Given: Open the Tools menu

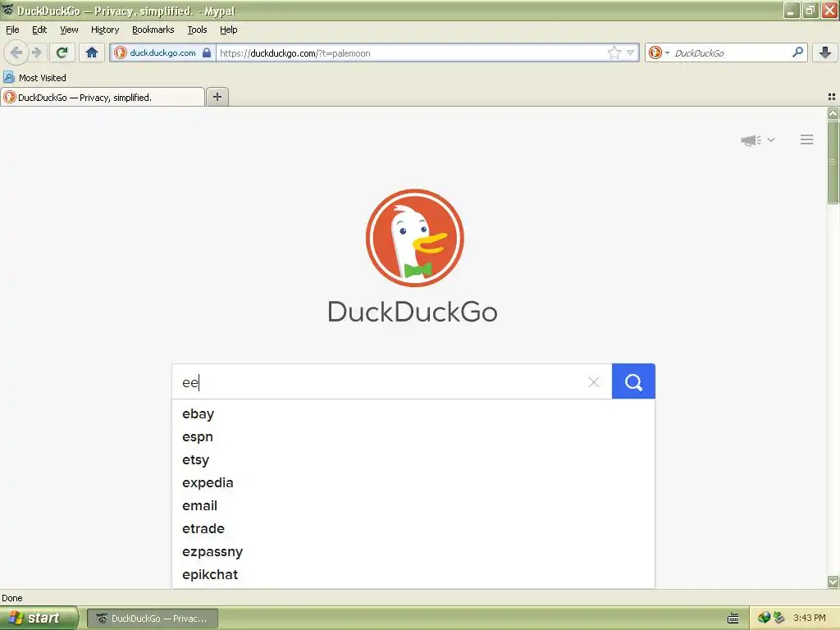Looking at the screenshot, I should click(x=197, y=30).
